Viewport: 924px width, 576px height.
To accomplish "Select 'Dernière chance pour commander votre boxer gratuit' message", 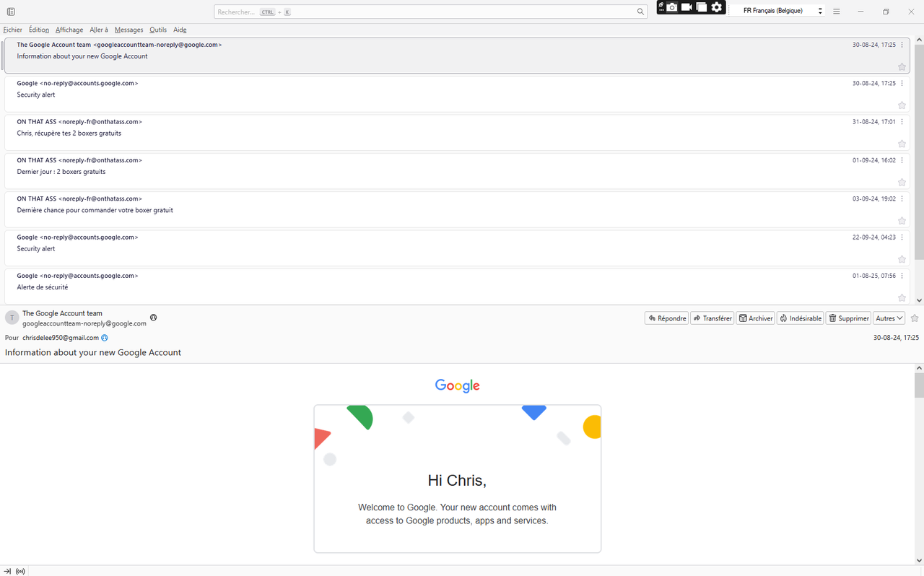I will click(457, 209).
